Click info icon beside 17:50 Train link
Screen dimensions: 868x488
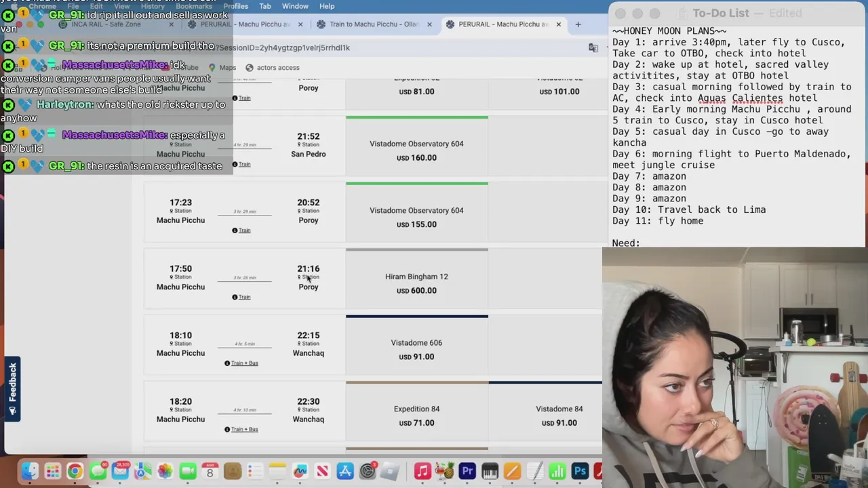235,297
